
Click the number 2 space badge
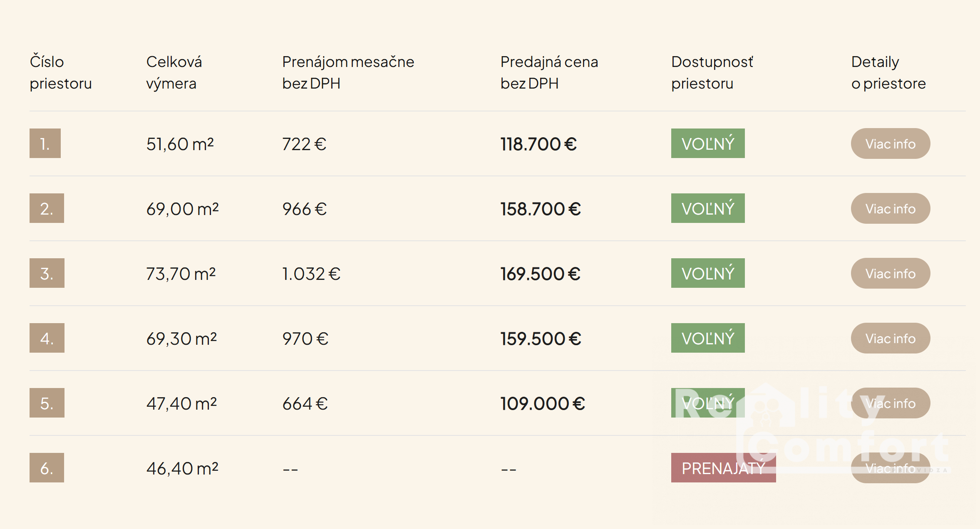(x=47, y=208)
